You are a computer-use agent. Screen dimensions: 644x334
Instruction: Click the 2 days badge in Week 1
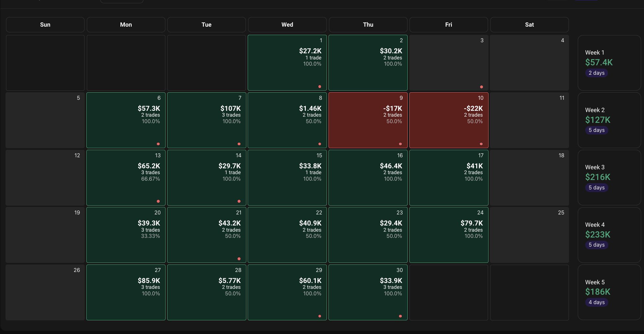(x=597, y=73)
